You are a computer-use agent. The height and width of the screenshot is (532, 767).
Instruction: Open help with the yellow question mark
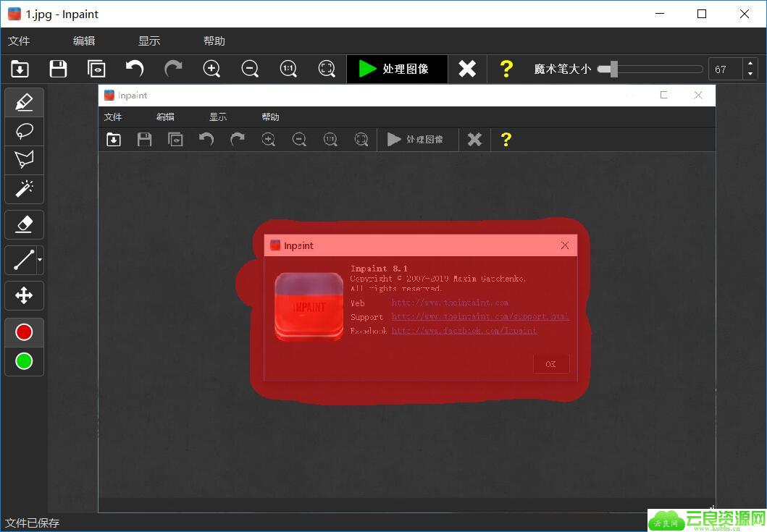pyautogui.click(x=506, y=69)
